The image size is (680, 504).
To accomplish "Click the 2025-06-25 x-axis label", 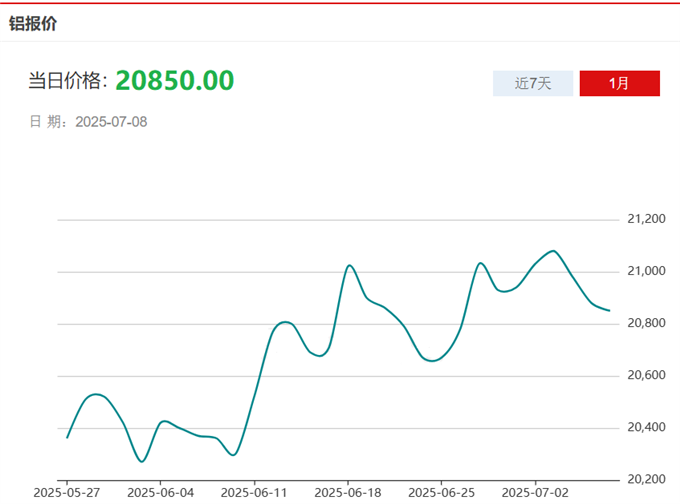I will (x=441, y=492).
